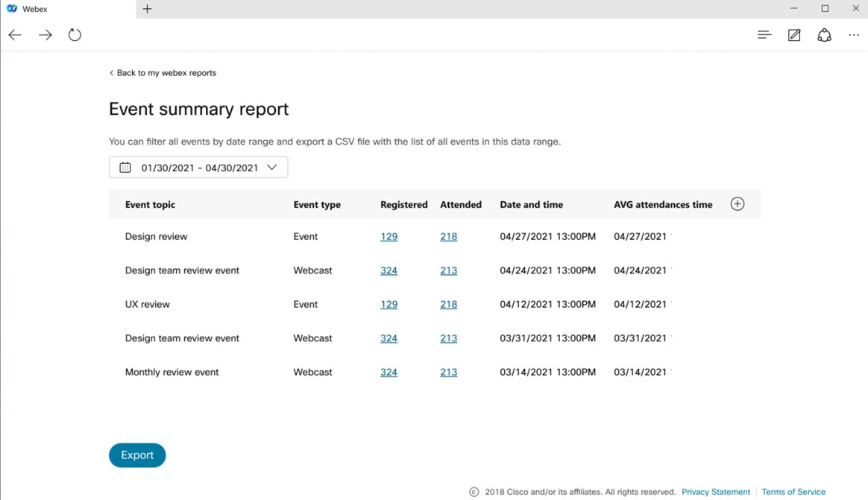This screenshot has height=500, width=868.
Task: Open 213 attended for Monthly review event
Action: [448, 372]
